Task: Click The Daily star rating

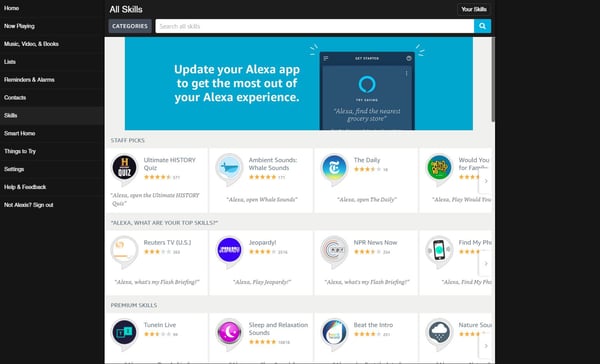Action: (x=367, y=169)
